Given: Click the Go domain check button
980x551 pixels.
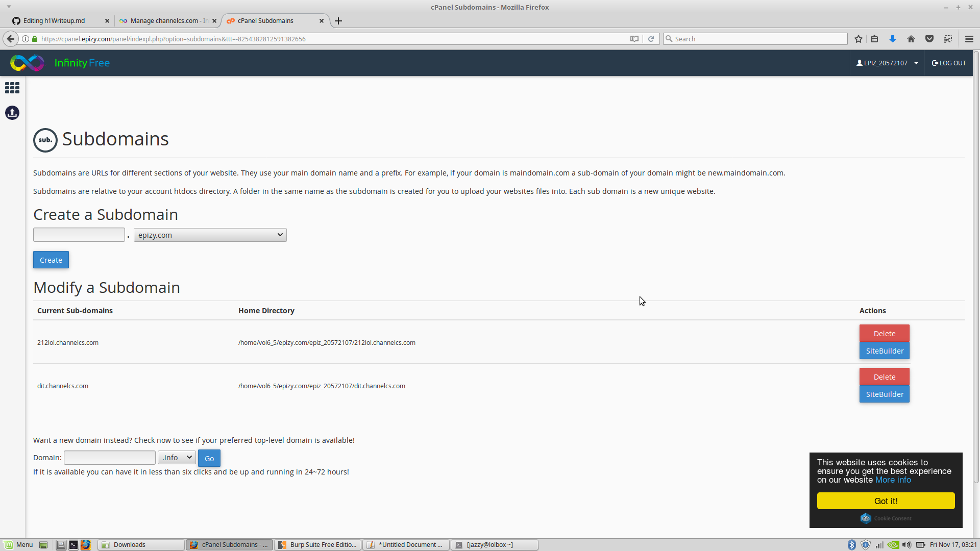Looking at the screenshot, I should coord(209,458).
